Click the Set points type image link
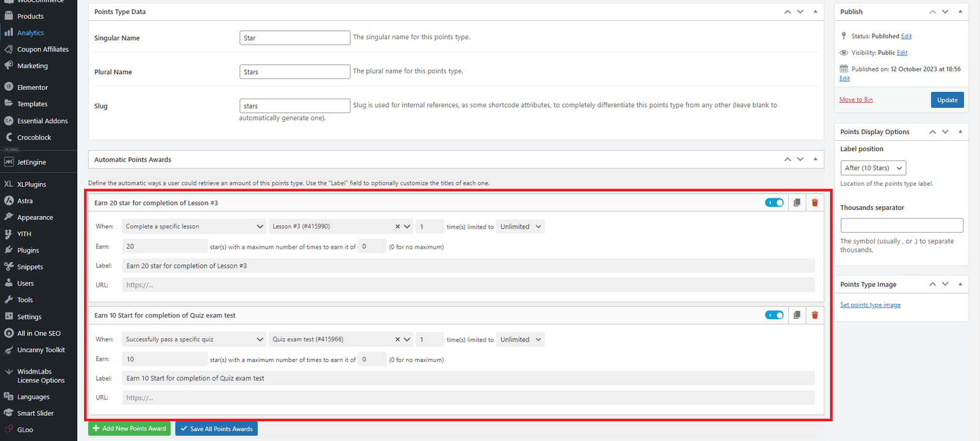 (870, 305)
